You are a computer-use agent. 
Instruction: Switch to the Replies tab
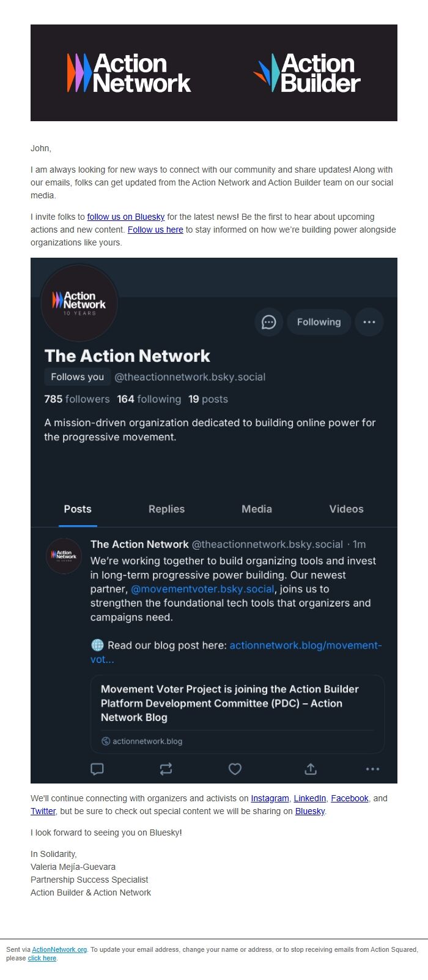166,509
